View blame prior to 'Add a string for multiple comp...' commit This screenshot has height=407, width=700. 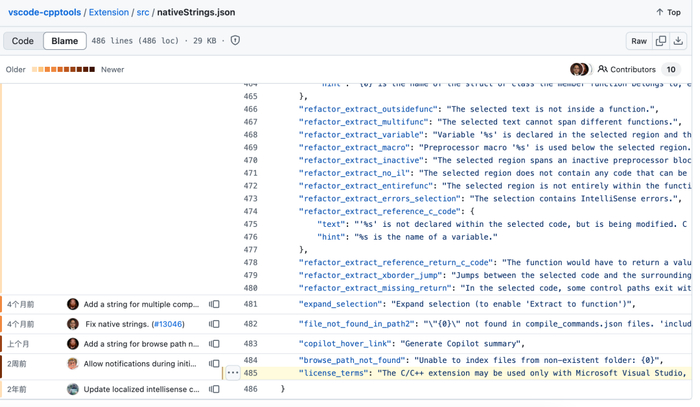(214, 304)
